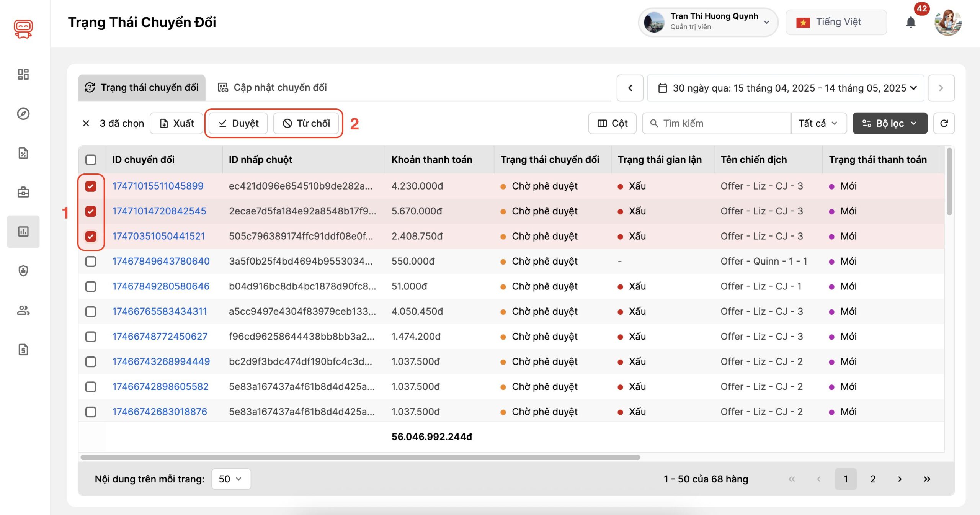Click the horizontal table scrollbar
Screen dimensions: 980x515
tap(360, 457)
